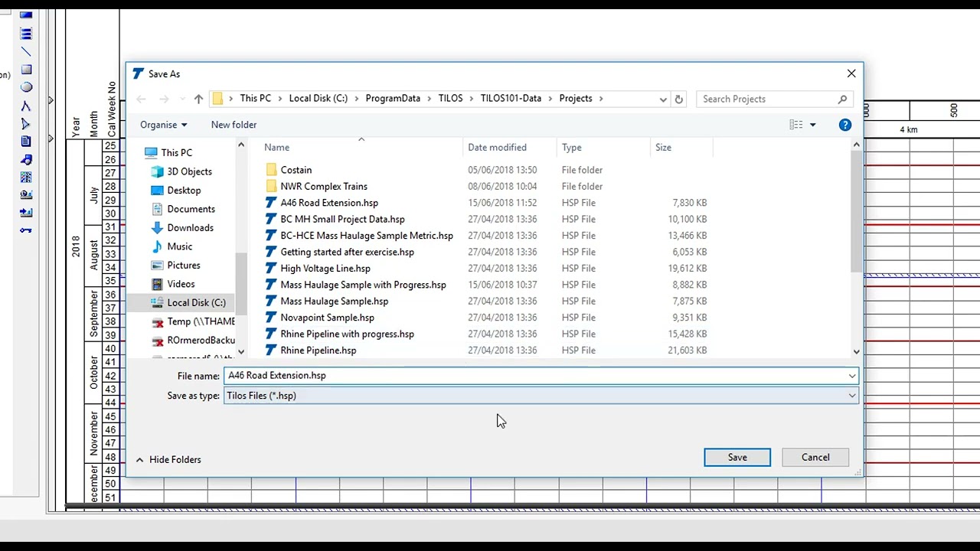Expand the address bar previous locations dropdown
This screenshot has height=551, width=980.
click(663, 99)
